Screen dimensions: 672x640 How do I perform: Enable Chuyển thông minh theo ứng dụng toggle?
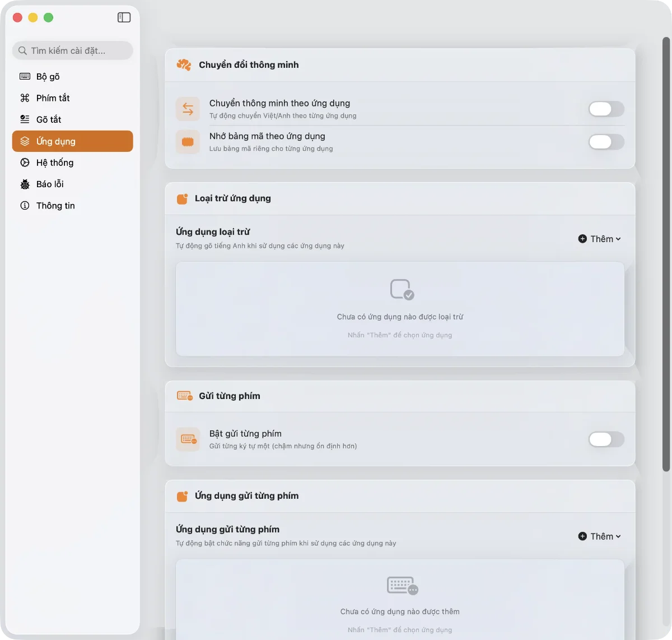click(606, 109)
